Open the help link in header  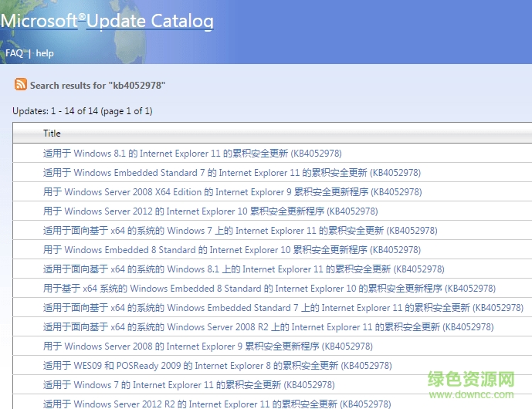pos(45,53)
